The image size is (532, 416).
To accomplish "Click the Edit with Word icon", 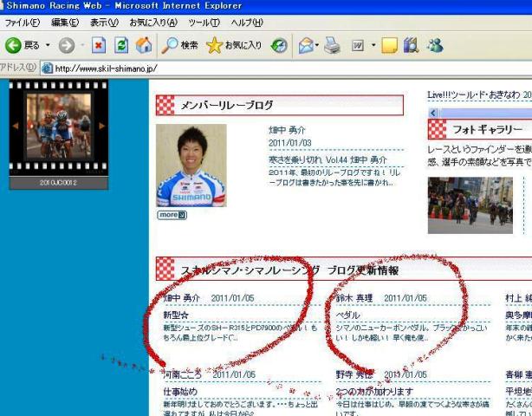I will (358, 45).
